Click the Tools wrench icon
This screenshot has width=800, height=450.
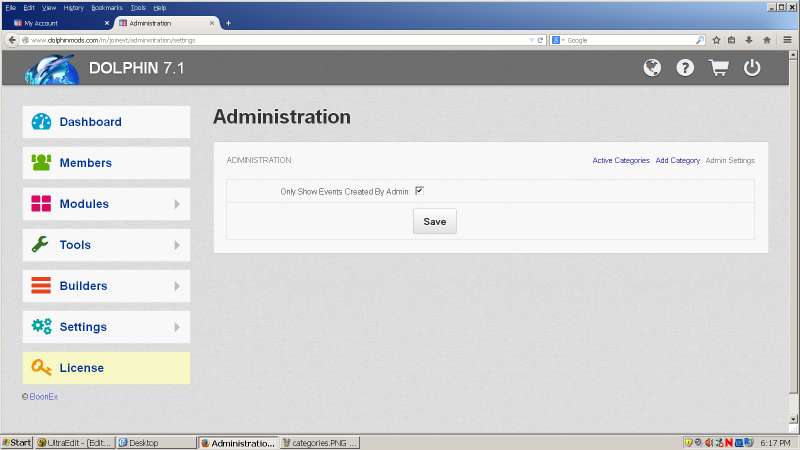coord(40,244)
